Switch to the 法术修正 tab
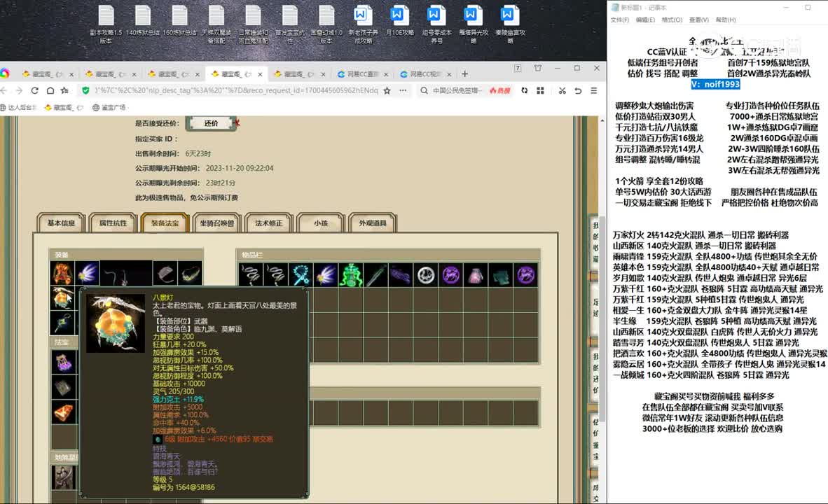The image size is (828, 504). tap(269, 223)
